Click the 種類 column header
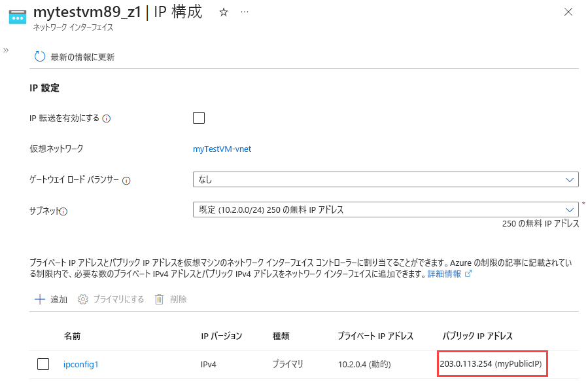The height and width of the screenshot is (385, 588). coord(281,336)
